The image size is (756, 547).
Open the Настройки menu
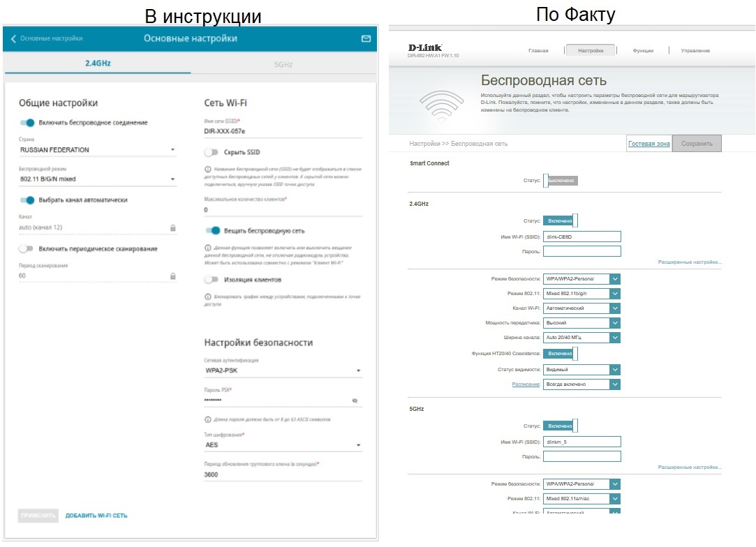(591, 51)
